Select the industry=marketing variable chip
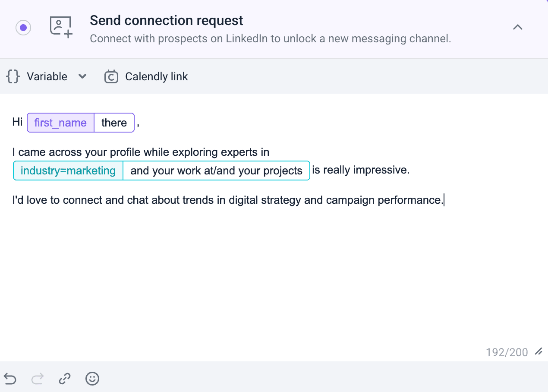 pyautogui.click(x=68, y=171)
